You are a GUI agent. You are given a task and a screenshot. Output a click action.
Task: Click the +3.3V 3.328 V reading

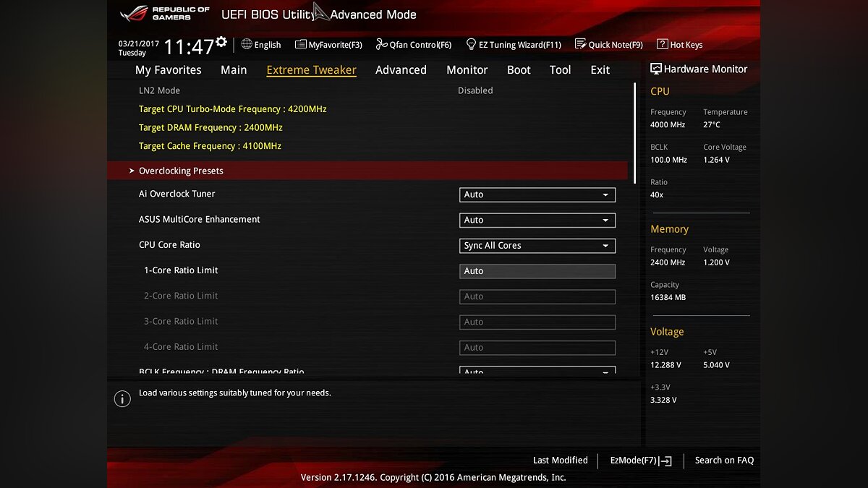(x=663, y=400)
